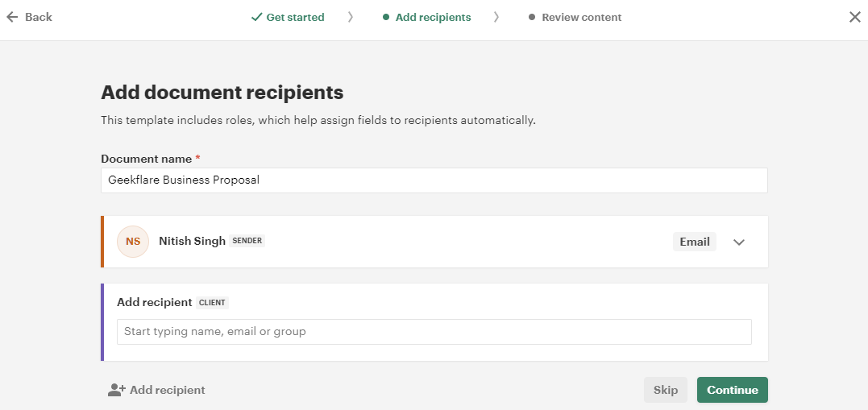This screenshot has height=410, width=868.
Task: Click the Skip button
Action: (x=666, y=390)
